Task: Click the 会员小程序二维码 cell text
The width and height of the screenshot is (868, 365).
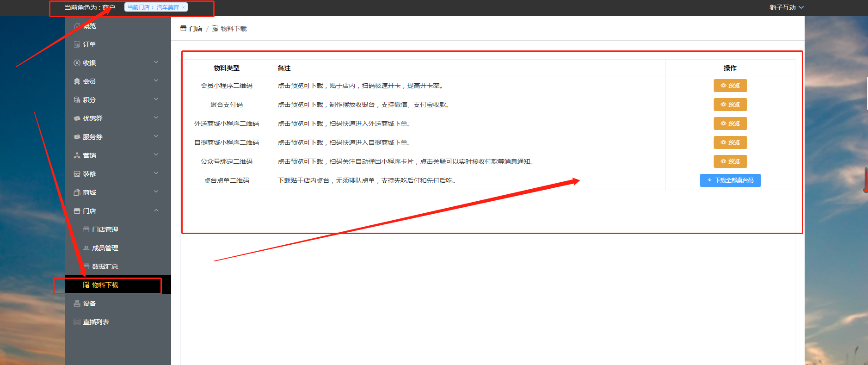Action: point(227,86)
